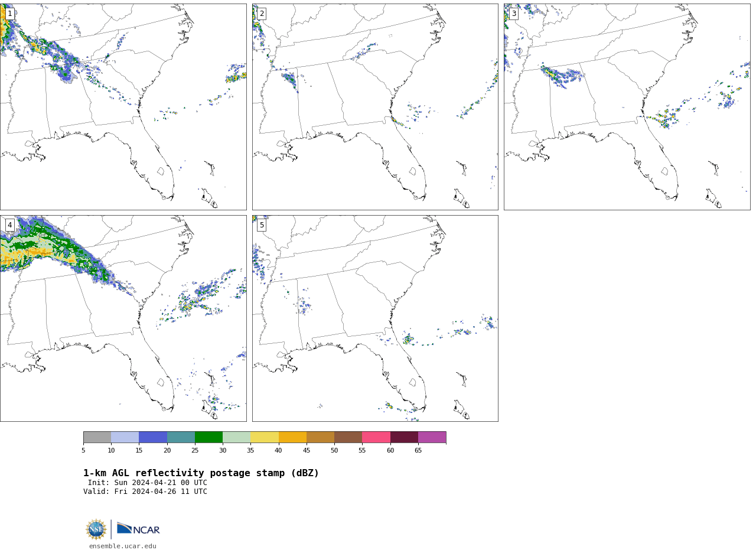Screen dimensions: 756x553
Task: Click the Valid: Fri 2024-04-26 11 UTC line
Action: [145, 492]
